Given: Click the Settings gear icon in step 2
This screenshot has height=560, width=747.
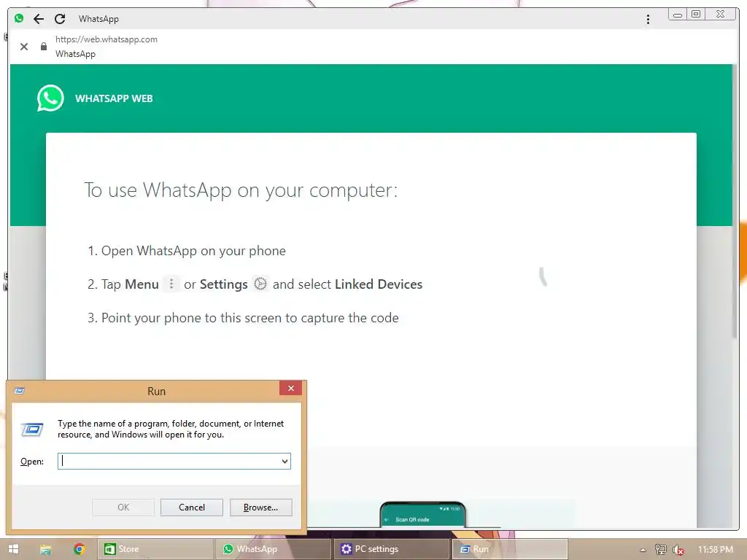Looking at the screenshot, I should pyautogui.click(x=260, y=284).
